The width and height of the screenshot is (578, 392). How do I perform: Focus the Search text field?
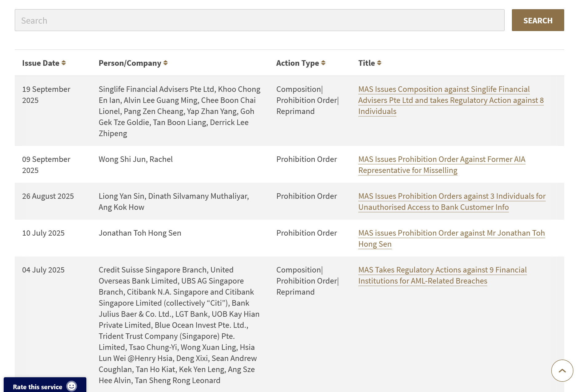(259, 20)
